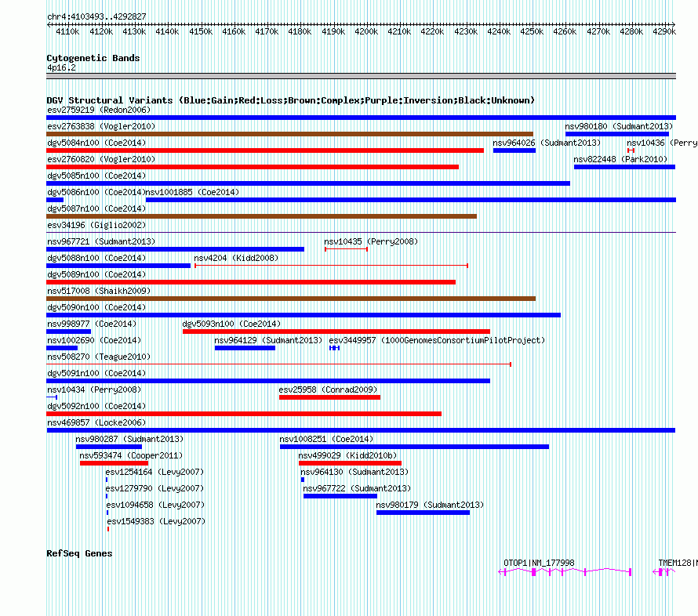Screen dimensions: 698x616
Task: Open the dgv5090n100 (Coe2014) label
Action: (96, 307)
